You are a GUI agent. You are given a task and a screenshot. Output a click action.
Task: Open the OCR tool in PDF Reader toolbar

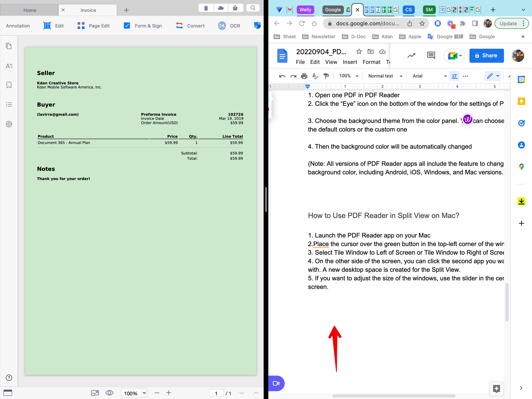229,26
